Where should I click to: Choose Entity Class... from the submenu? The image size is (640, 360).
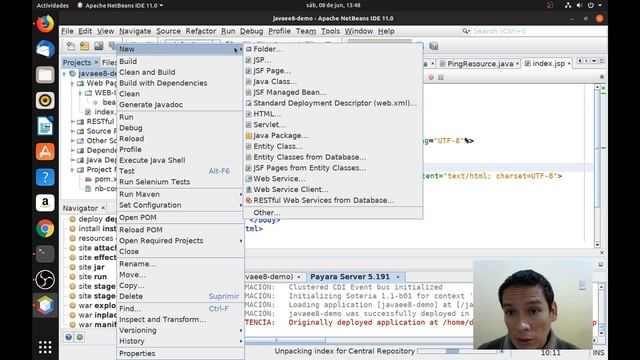click(333, 146)
